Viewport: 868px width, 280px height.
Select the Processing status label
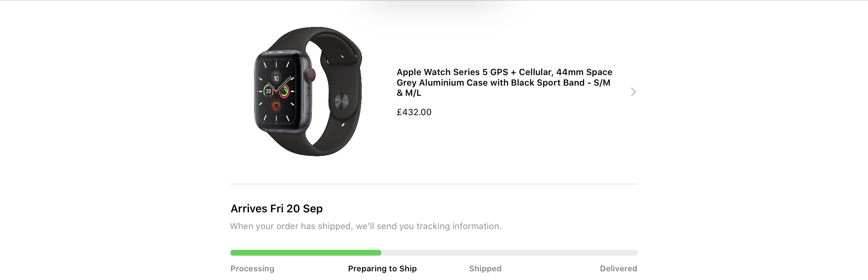(252, 269)
